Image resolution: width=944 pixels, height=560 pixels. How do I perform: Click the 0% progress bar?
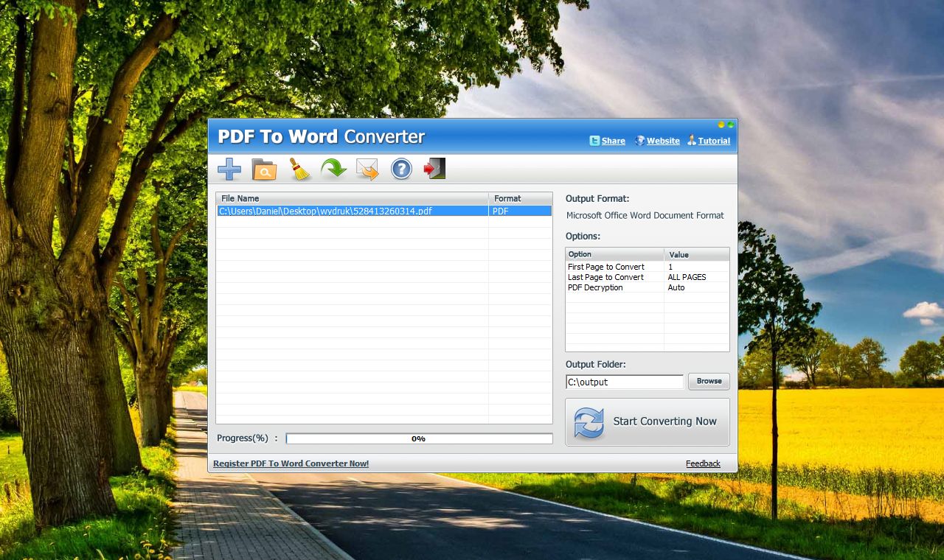point(419,438)
